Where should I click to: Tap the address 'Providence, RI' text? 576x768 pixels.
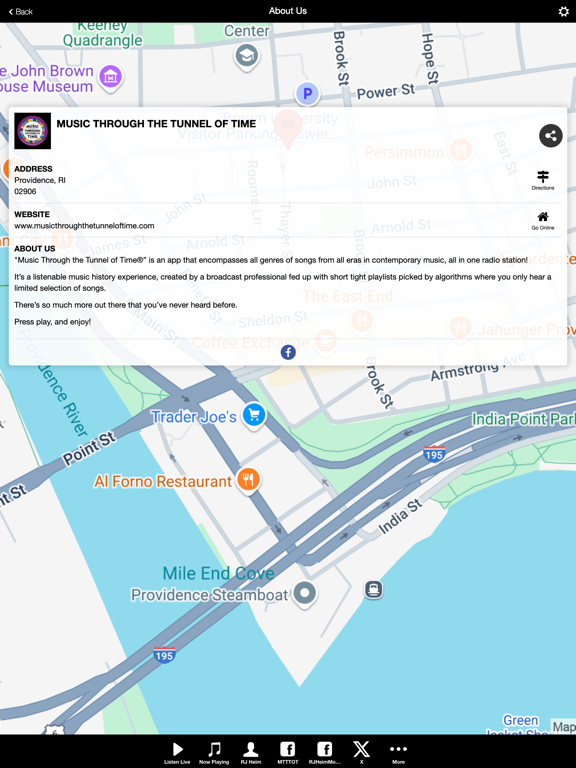(40, 180)
